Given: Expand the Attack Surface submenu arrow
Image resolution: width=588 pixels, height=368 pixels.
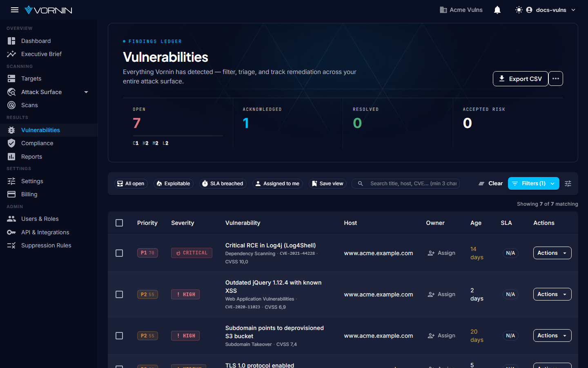Looking at the screenshot, I should coord(86,92).
